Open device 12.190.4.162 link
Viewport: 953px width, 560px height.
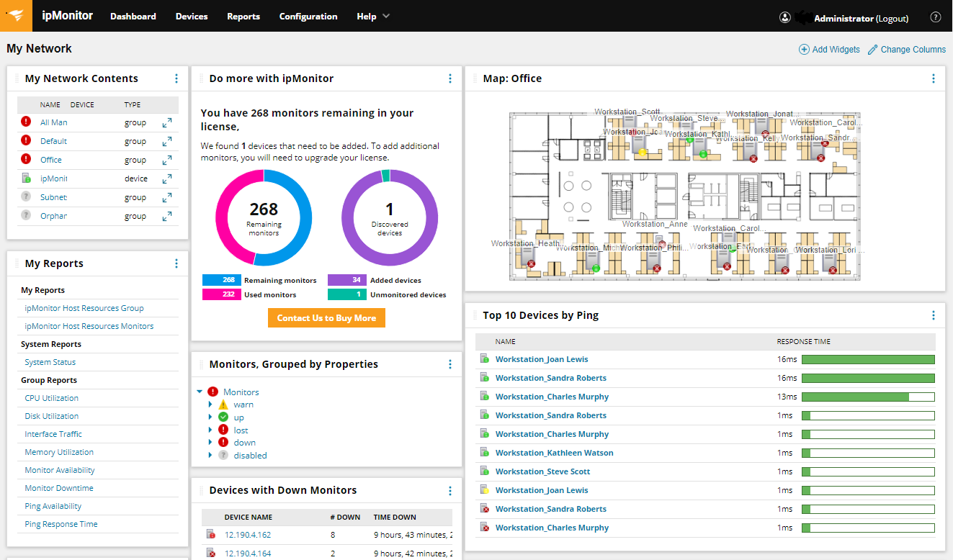[248, 535]
